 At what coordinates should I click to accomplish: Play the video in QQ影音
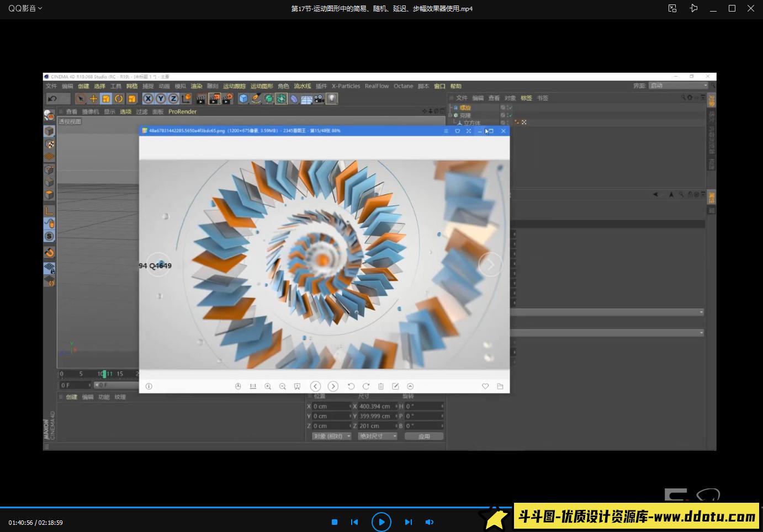point(382,522)
